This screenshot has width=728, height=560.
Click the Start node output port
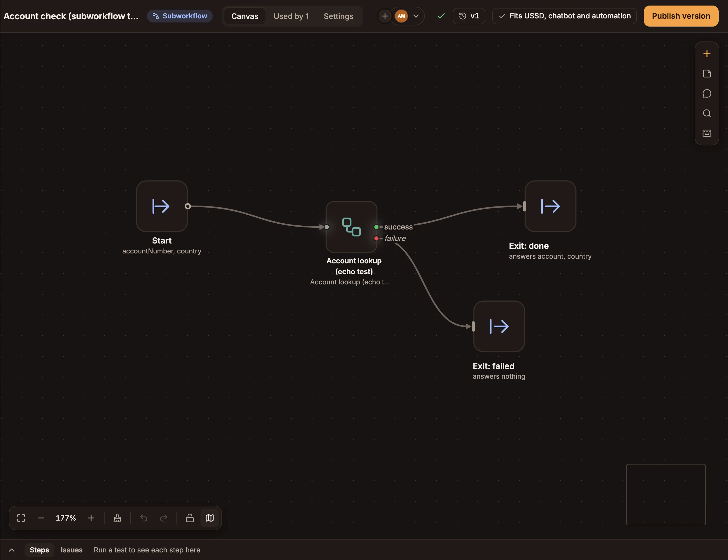coord(188,206)
